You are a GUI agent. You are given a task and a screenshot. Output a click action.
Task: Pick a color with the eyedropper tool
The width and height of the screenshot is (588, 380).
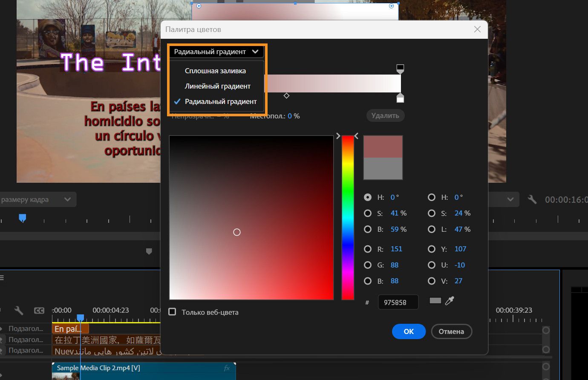click(450, 301)
